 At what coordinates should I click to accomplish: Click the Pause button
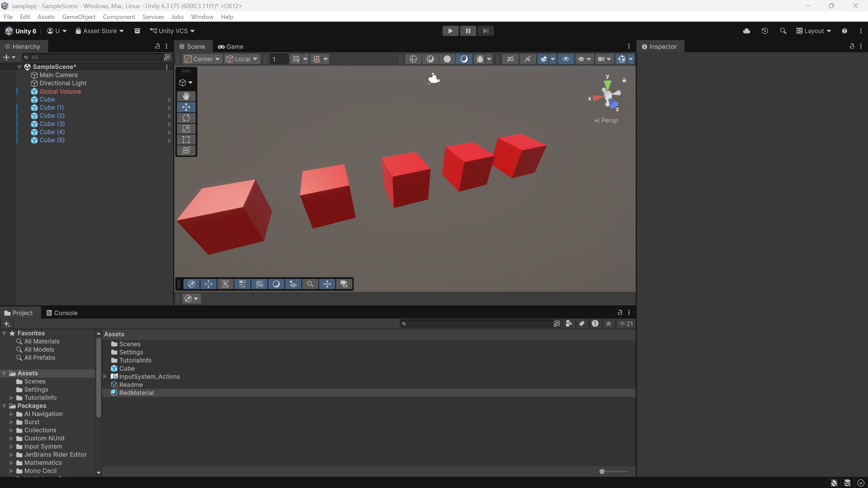point(468,31)
